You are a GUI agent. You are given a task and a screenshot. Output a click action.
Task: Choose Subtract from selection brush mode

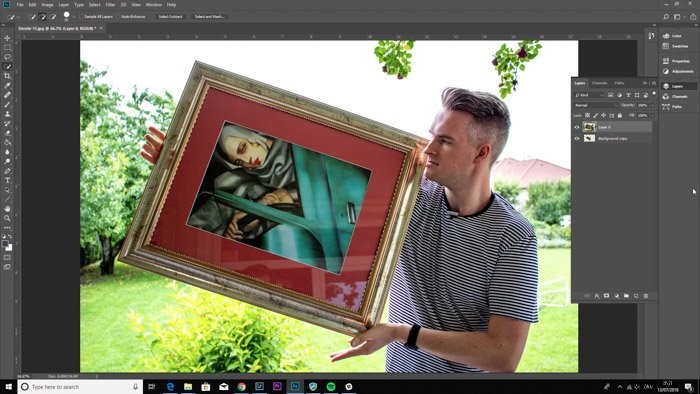(x=54, y=17)
